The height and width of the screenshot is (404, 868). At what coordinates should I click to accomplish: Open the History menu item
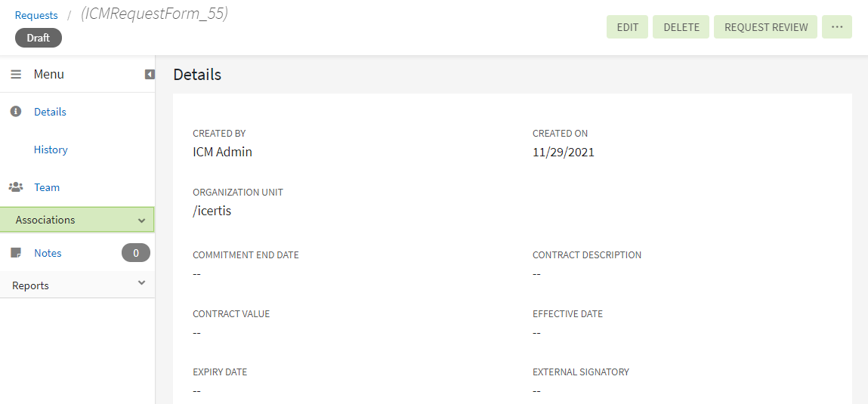(x=51, y=150)
